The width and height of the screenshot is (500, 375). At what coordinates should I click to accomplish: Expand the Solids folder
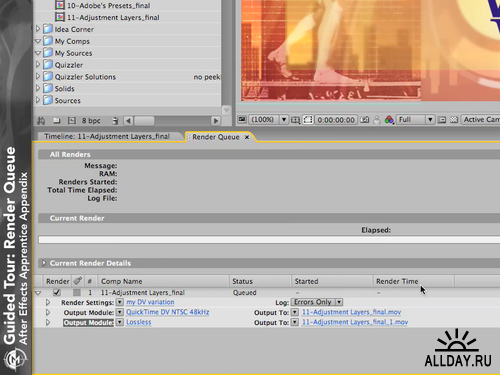pyautogui.click(x=38, y=88)
